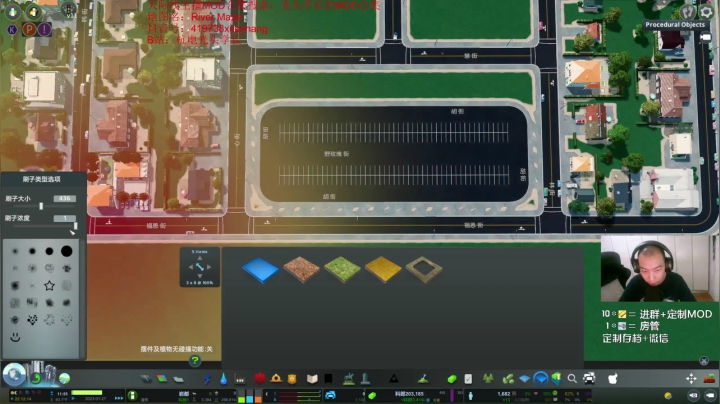Open the Landscaping tool menu

tap(423, 379)
